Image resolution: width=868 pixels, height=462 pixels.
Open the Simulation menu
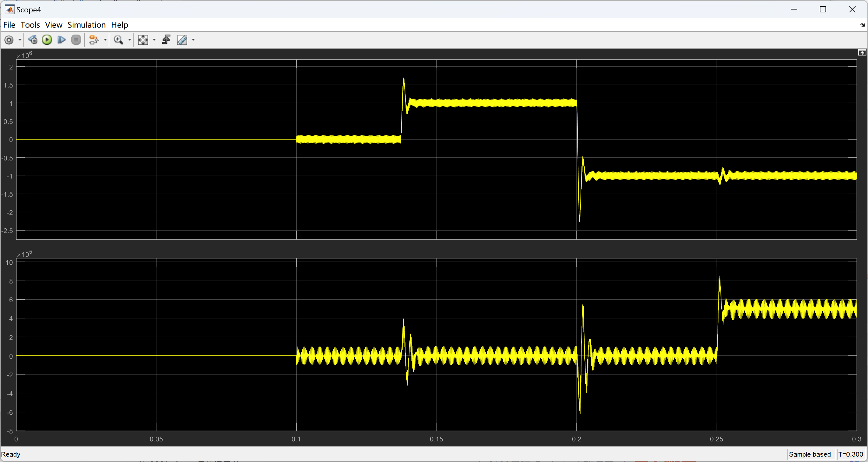pos(87,25)
